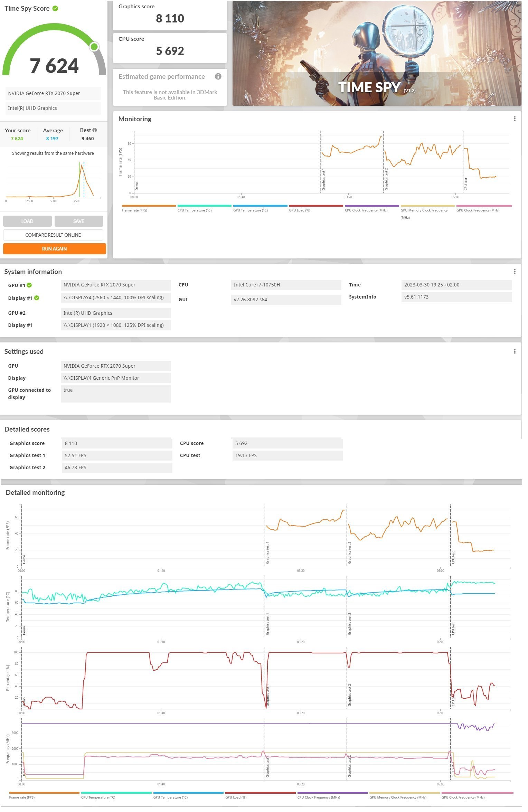Select GPU Clock Frequency legend under Detailed monitoring
528x812 pixels.
(x=477, y=795)
